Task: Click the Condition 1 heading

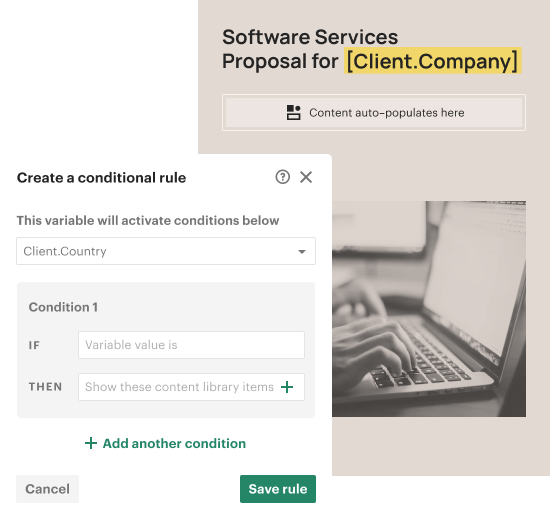Action: [x=63, y=307]
